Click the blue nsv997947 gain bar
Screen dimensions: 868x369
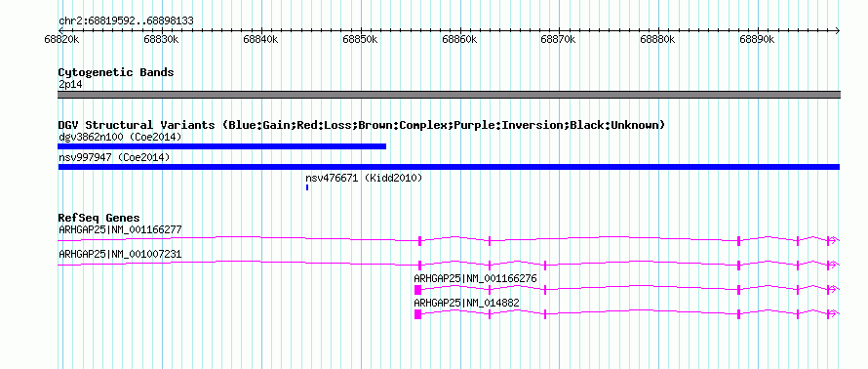coord(449,167)
